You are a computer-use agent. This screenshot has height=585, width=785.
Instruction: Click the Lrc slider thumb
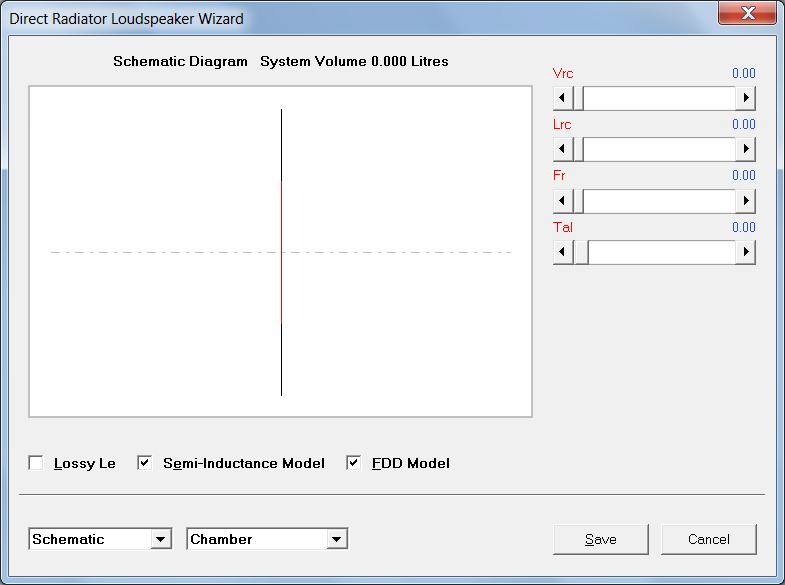[578, 149]
